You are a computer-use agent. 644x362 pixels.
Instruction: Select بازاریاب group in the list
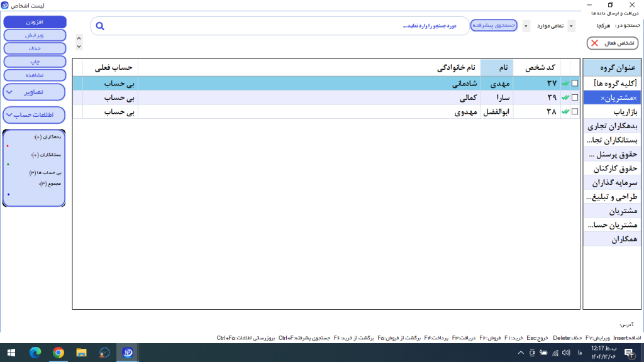611,111
